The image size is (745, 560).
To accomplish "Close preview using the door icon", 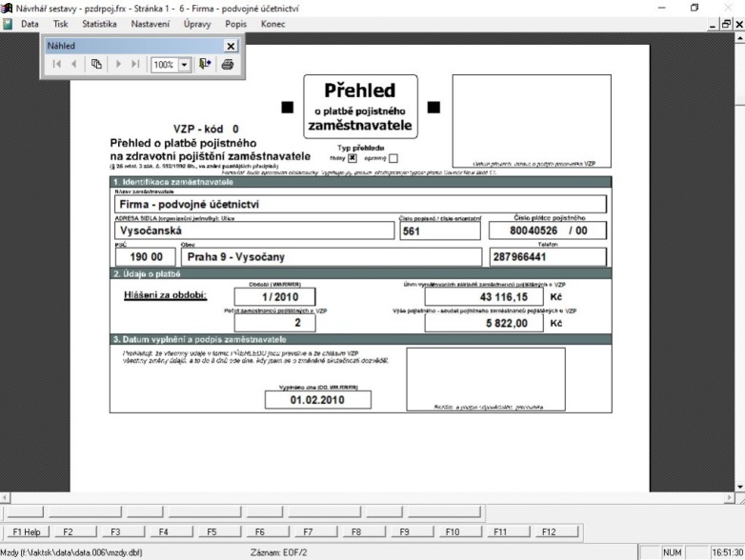I will point(205,64).
